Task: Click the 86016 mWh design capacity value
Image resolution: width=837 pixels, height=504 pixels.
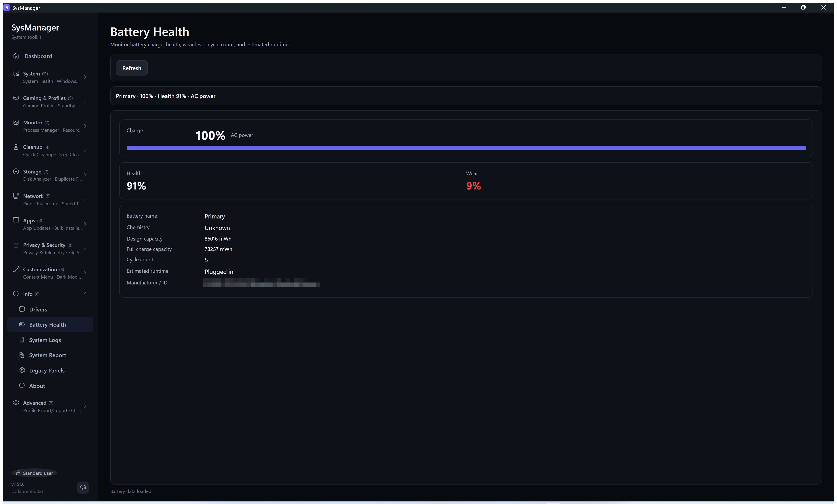Action: [x=218, y=239]
